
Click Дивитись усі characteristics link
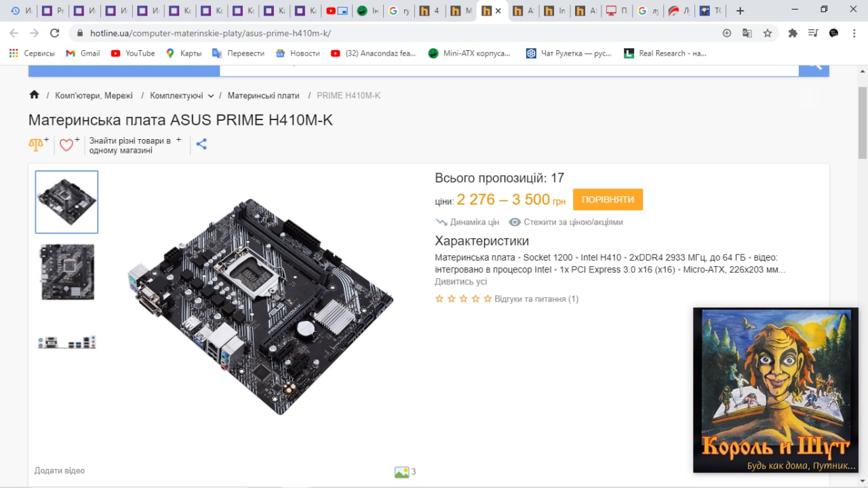(460, 282)
